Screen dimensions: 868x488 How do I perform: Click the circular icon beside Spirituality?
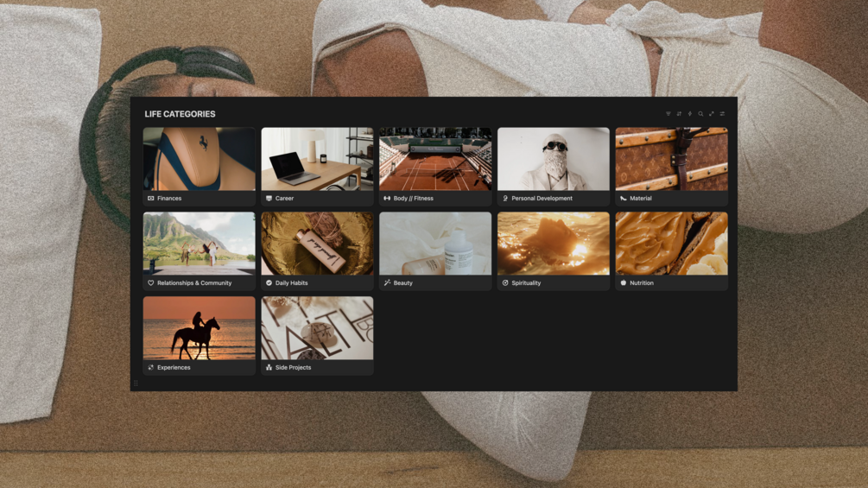[505, 282]
